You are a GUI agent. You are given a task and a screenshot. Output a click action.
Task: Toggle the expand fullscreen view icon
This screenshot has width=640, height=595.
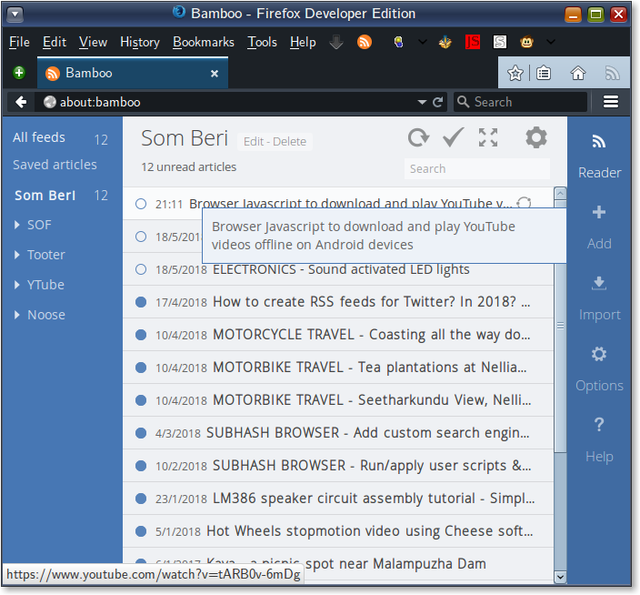click(x=488, y=138)
